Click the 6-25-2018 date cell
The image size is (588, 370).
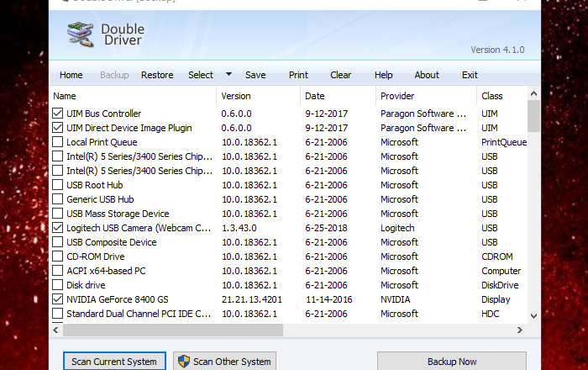[x=326, y=227]
